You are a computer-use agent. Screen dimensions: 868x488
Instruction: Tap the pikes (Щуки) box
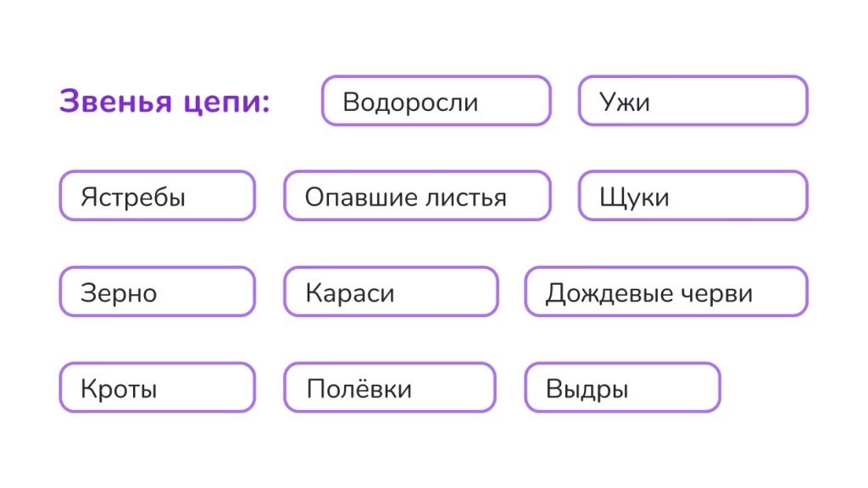point(693,197)
